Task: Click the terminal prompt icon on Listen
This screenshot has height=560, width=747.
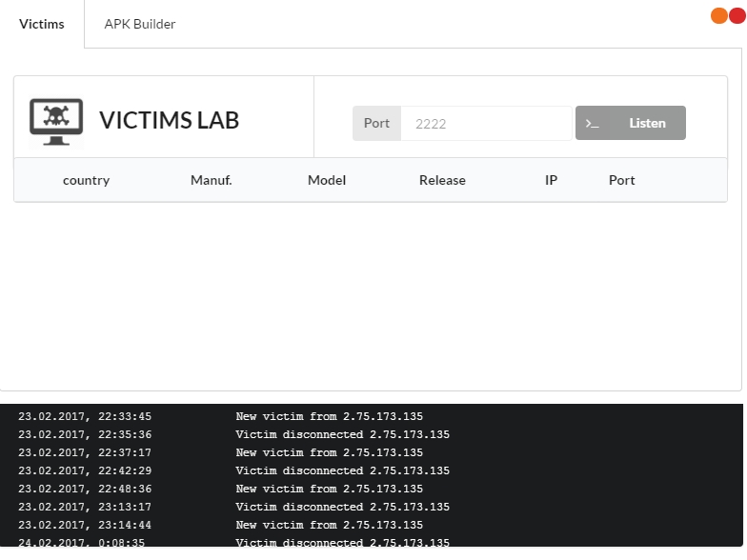Action: pyautogui.click(x=592, y=123)
